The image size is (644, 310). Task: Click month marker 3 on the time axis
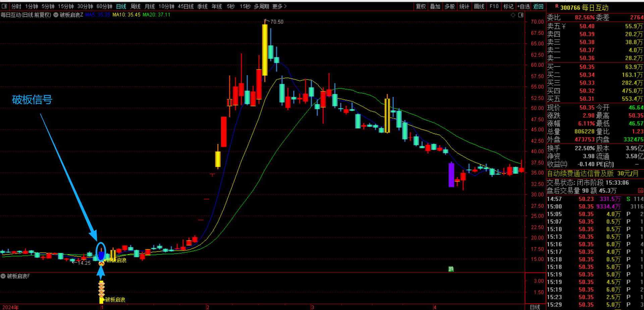click(x=313, y=307)
